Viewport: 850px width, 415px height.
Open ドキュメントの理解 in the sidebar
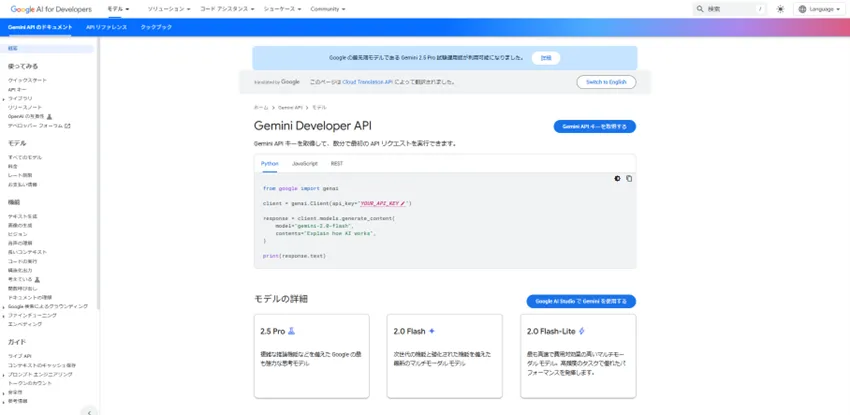coord(30,297)
